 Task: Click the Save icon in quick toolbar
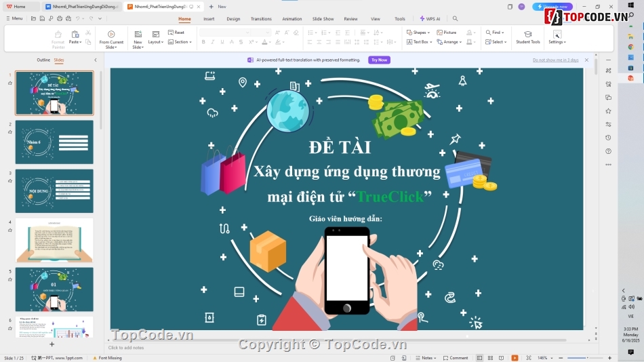(x=42, y=18)
